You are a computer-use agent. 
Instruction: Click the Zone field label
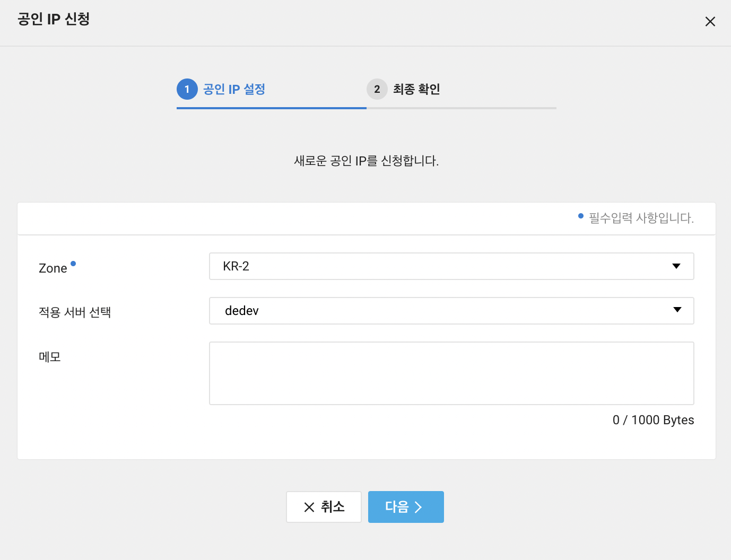(53, 268)
